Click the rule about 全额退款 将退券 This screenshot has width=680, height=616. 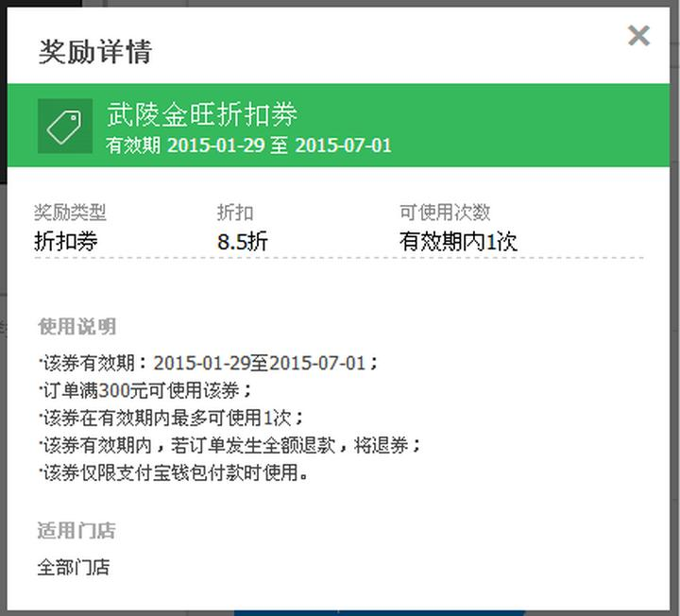(x=229, y=445)
